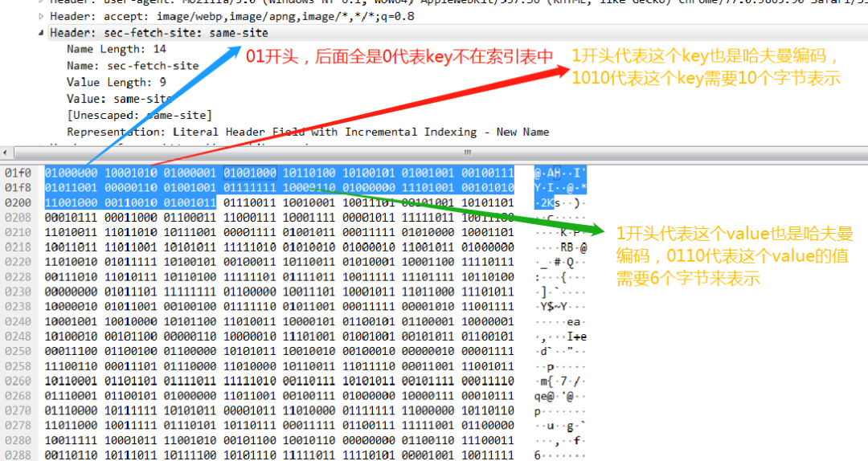Click ASCII text 'qe@·'@··' for row 0268
868x461 pixels.
pos(560,396)
